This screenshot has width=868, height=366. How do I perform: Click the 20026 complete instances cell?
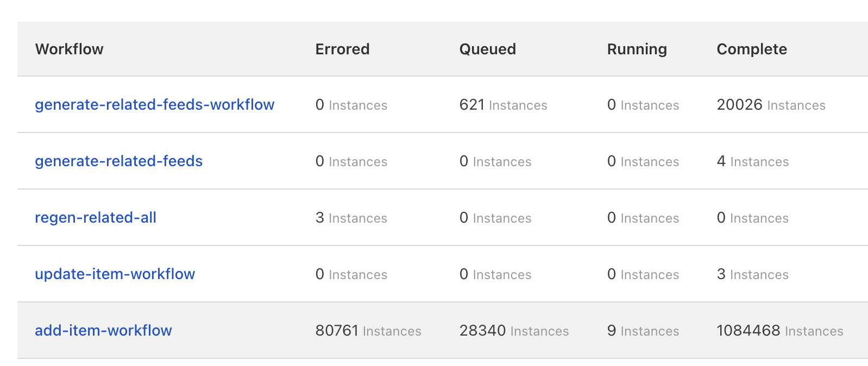click(x=771, y=105)
